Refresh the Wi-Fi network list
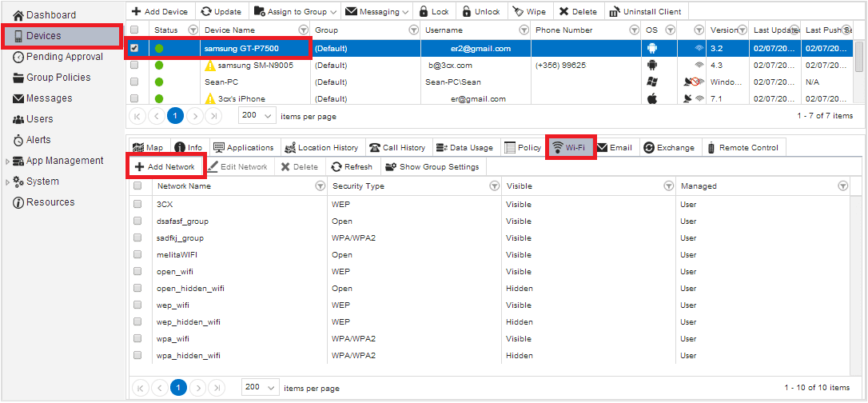Image resolution: width=868 pixels, height=403 pixels. (352, 166)
